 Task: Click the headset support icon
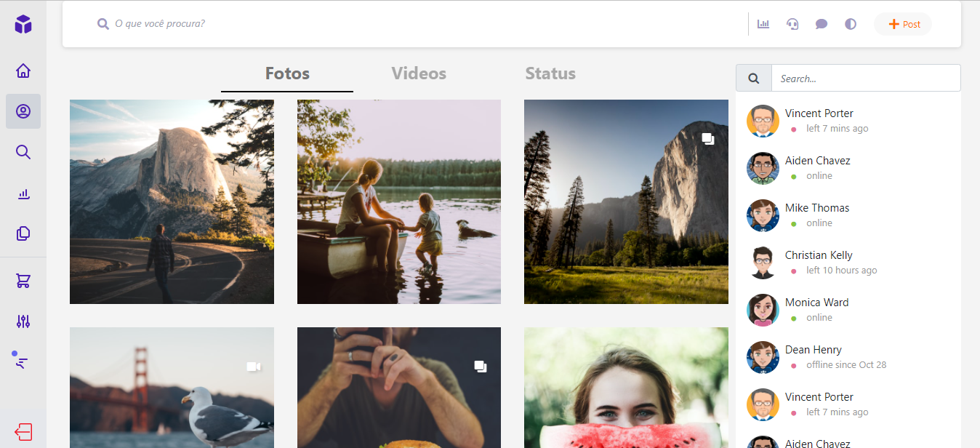792,24
